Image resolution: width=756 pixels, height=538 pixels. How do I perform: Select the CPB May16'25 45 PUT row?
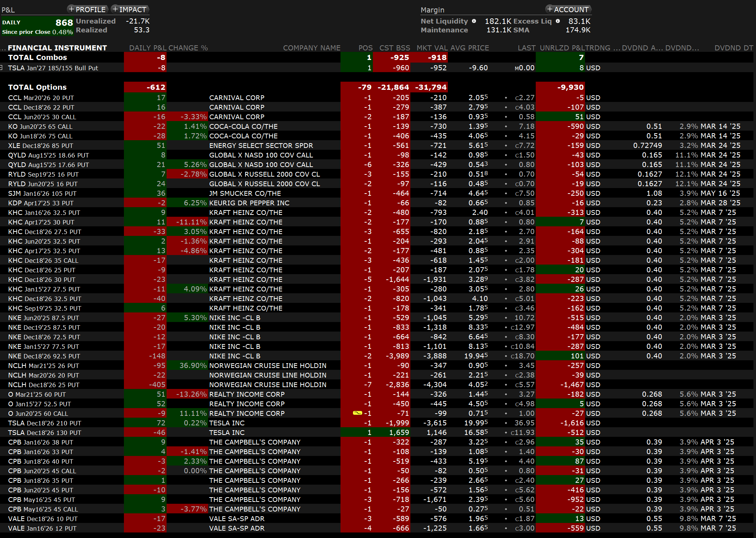click(377, 499)
